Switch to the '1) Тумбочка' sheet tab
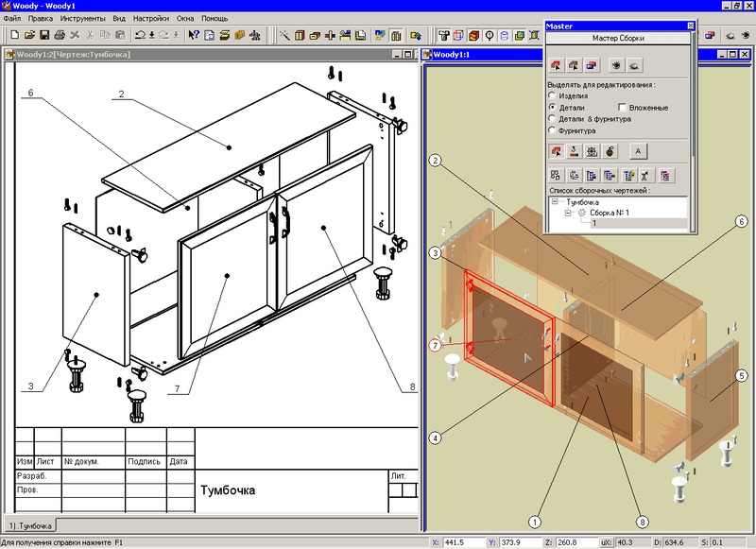The height and width of the screenshot is (549, 756). [29, 524]
